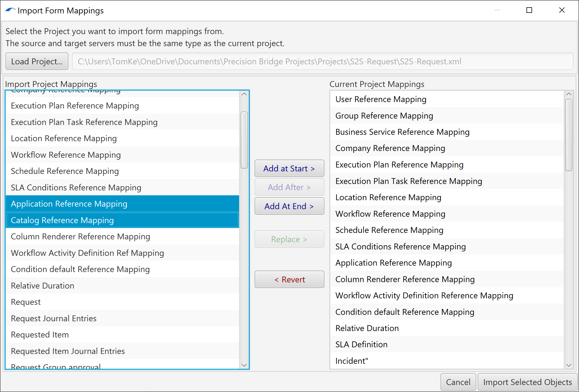Select highlighted Application Reference Mapping in import list

tap(122, 204)
